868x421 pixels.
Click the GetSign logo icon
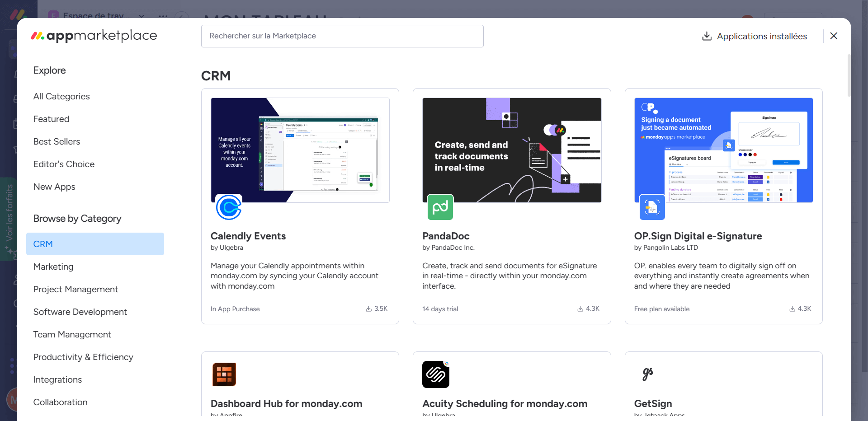point(647,374)
